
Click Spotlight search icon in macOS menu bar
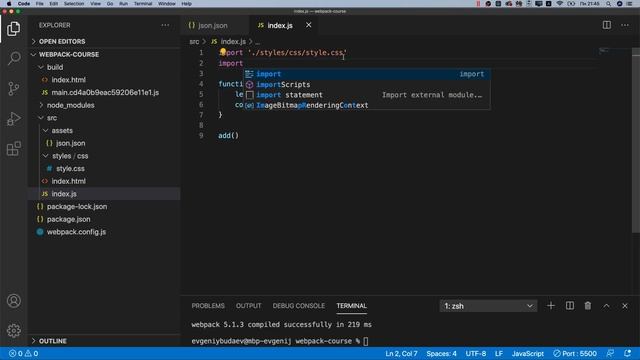pyautogui.click(x=608, y=4)
